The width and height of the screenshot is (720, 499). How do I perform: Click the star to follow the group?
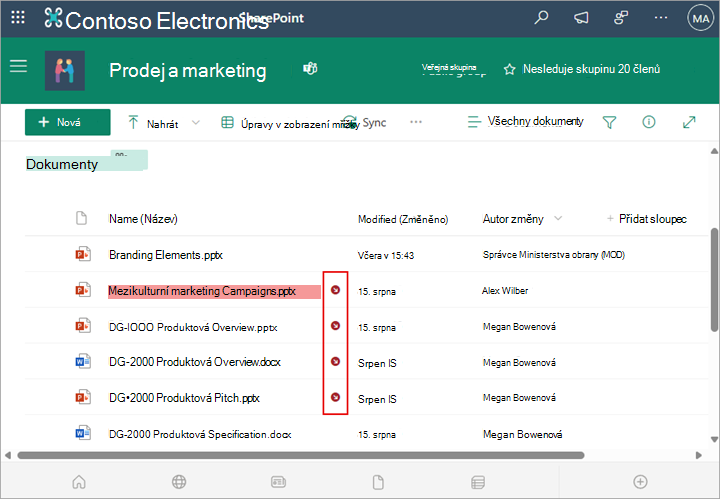[509, 69]
